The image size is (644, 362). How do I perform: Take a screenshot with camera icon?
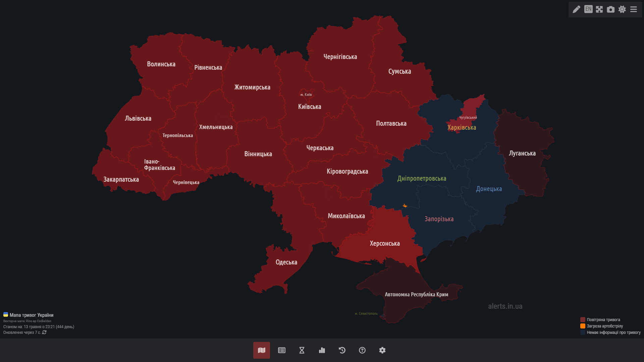(611, 9)
